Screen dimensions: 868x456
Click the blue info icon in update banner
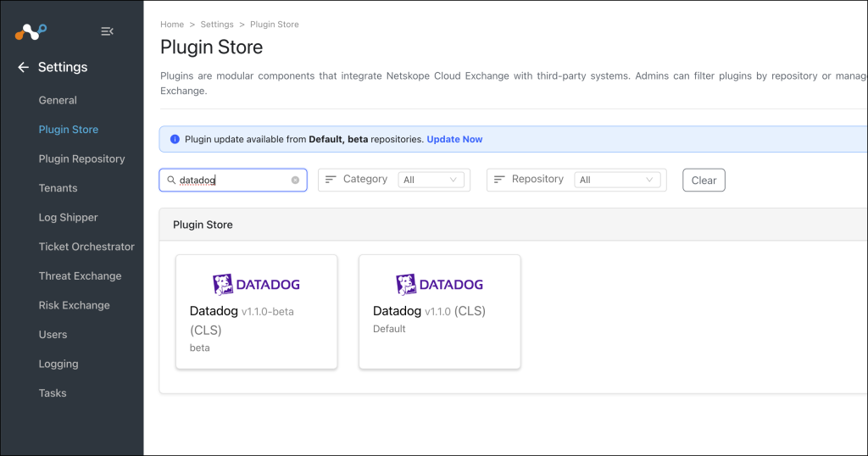point(175,139)
